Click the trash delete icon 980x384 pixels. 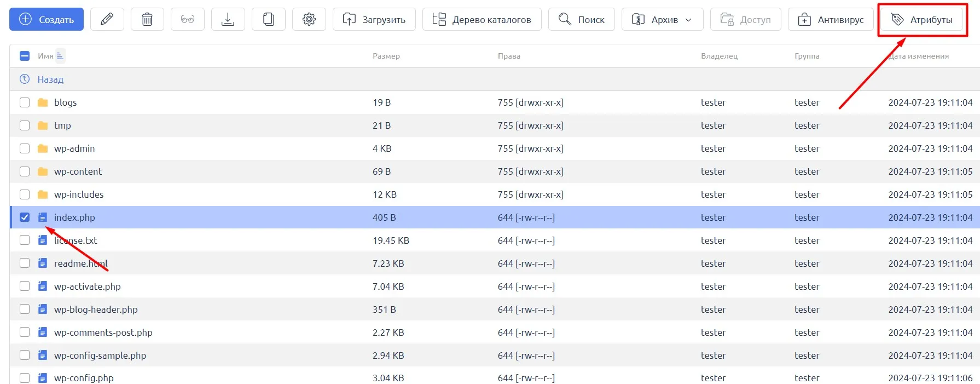(147, 19)
